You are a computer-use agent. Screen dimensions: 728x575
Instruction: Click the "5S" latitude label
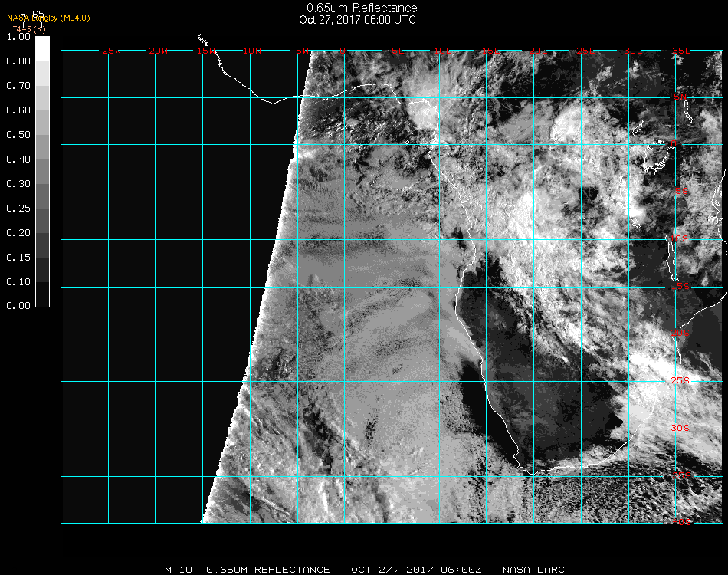tap(681, 192)
